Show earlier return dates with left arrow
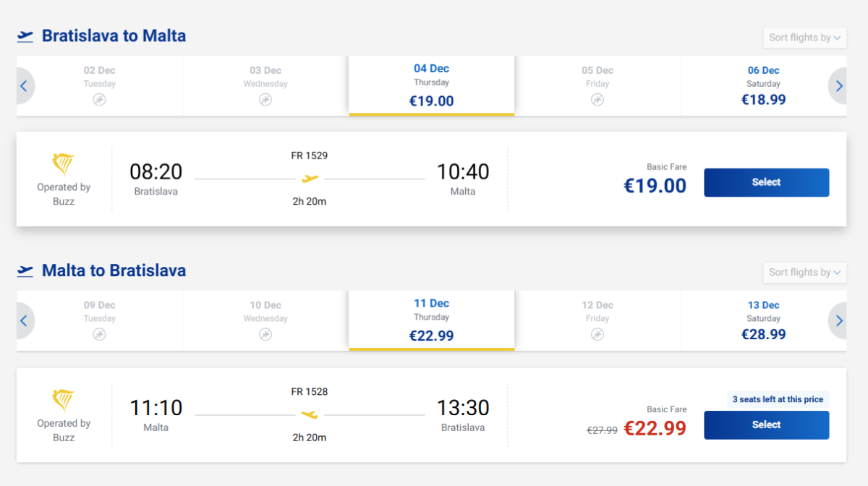This screenshot has width=868, height=486. 24,320
